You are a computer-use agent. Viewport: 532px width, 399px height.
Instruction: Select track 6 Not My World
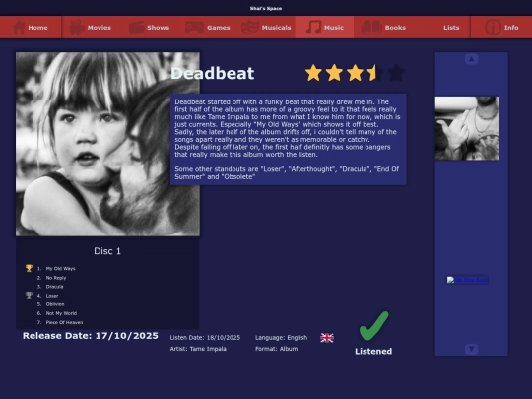pyautogui.click(x=61, y=313)
